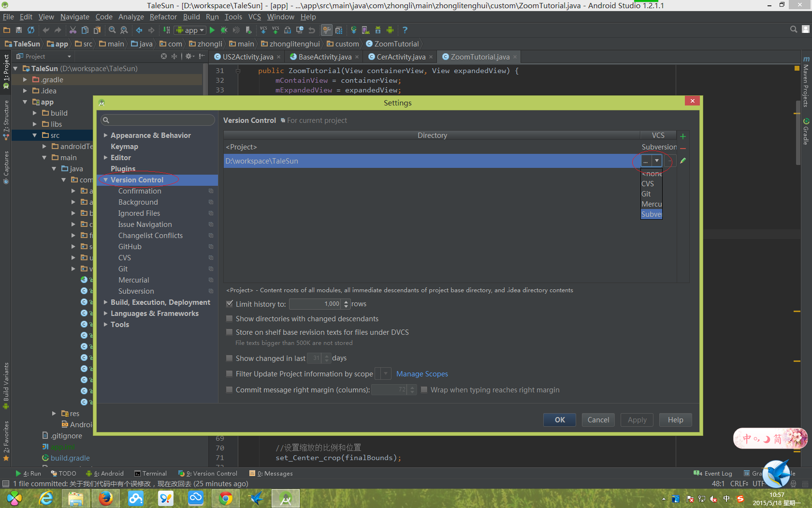This screenshot has height=508, width=812.
Task: Click the Back navigation arrow
Action: (x=139, y=30)
